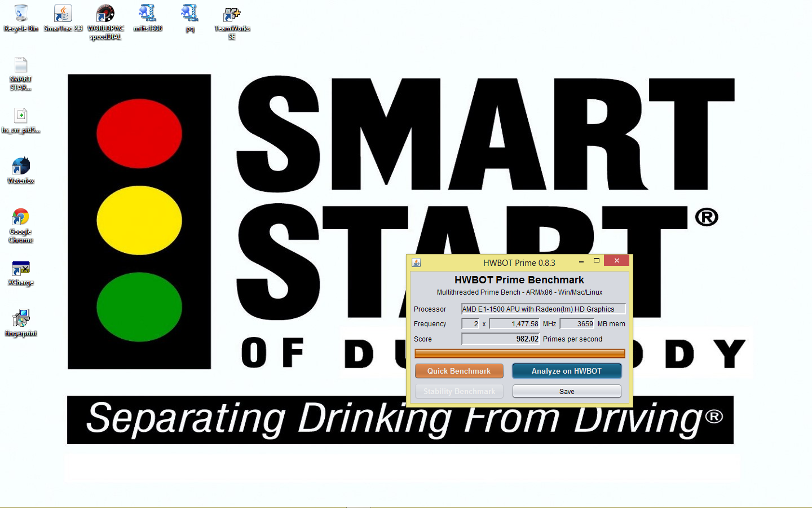Click the Processor label
Viewport: 812px width, 508px height.
[430, 309]
